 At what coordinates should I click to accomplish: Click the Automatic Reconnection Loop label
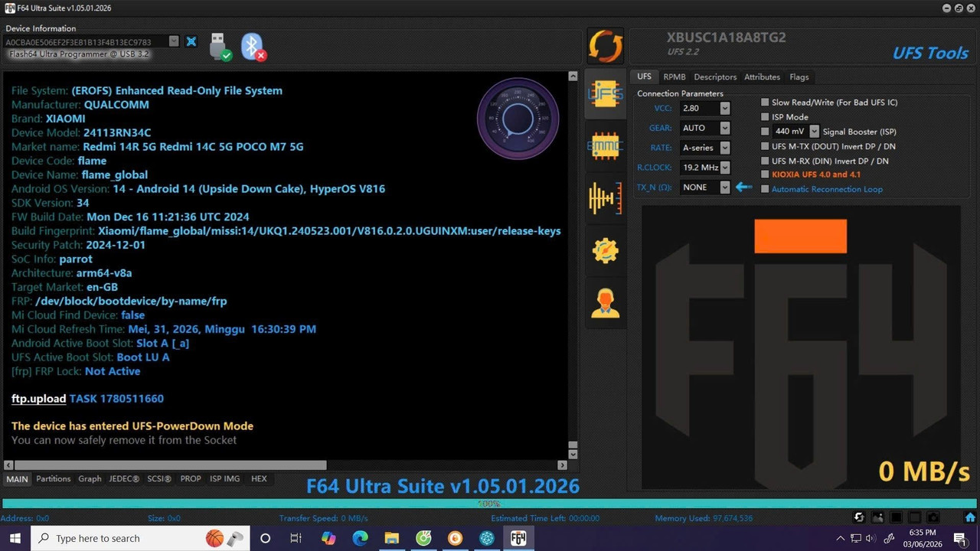[827, 189]
